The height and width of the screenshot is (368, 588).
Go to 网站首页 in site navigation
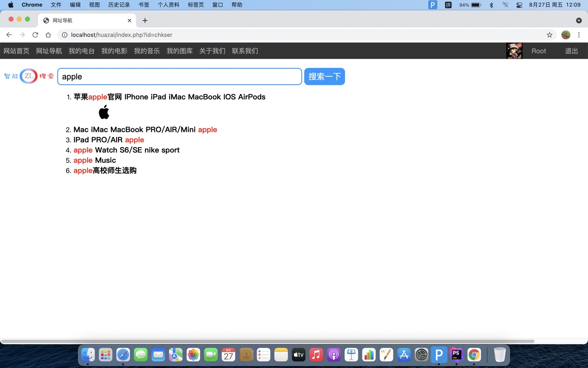16,51
